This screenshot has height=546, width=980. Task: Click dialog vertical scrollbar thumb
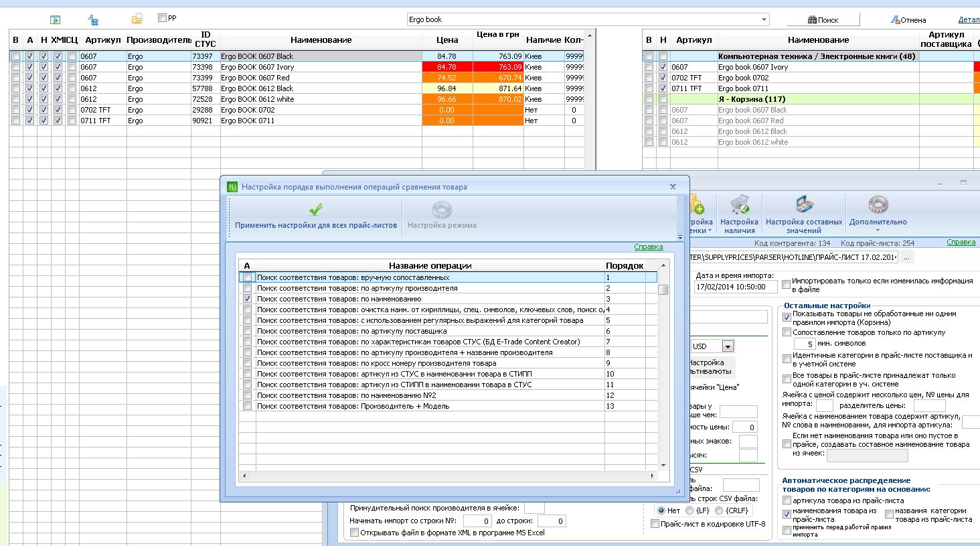[x=663, y=290]
